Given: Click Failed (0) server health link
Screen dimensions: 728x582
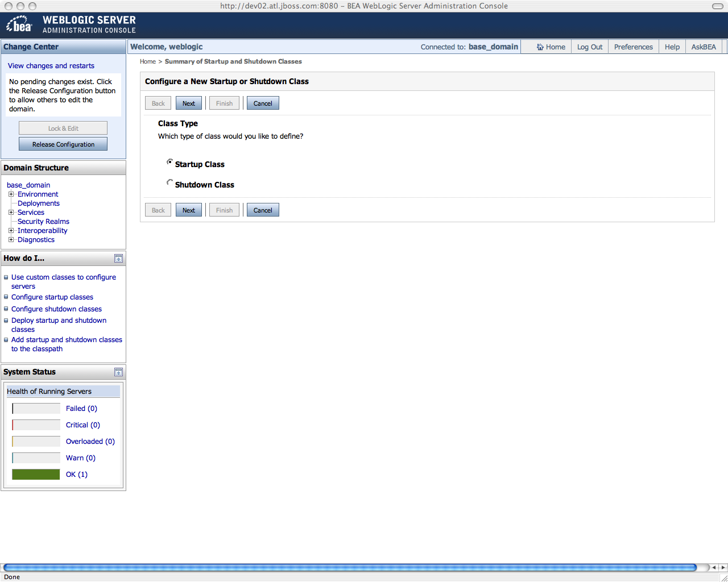Looking at the screenshot, I should click(81, 409).
